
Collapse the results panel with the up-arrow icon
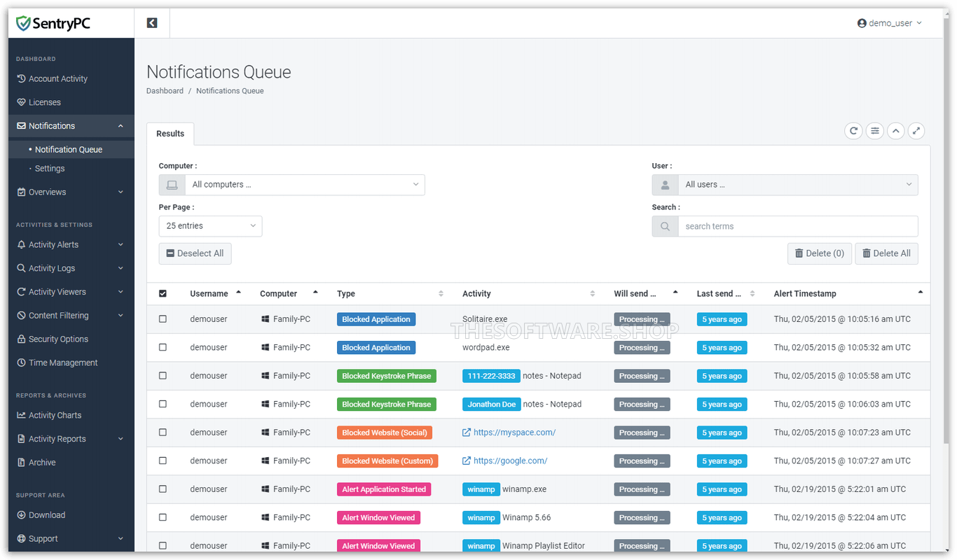(896, 131)
